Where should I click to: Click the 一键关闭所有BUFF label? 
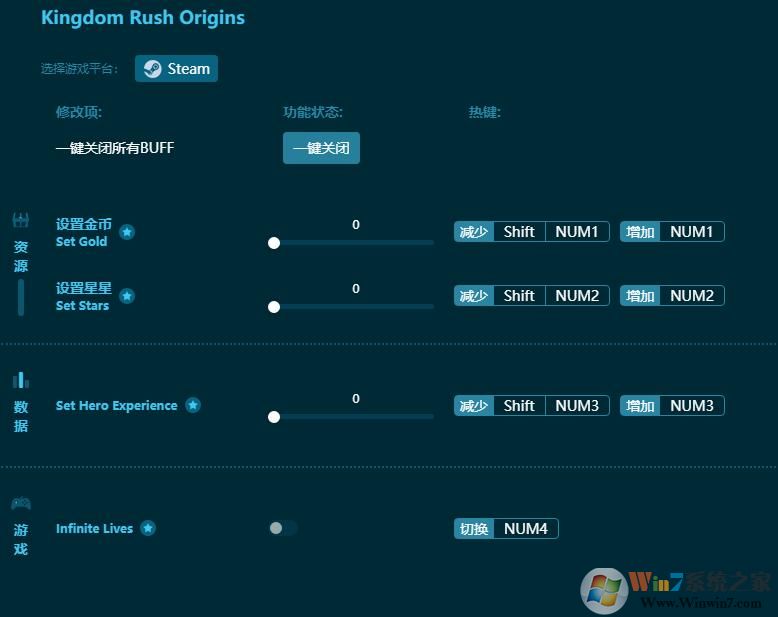115,148
